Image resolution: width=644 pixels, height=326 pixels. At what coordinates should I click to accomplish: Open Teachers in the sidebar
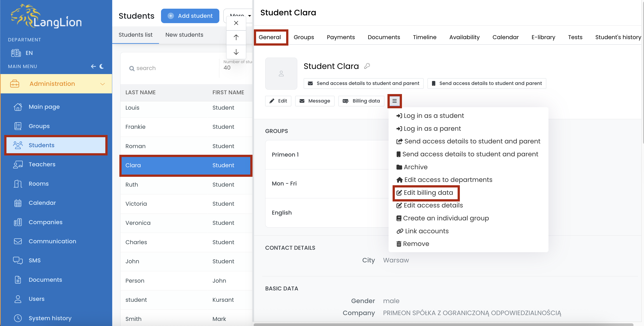click(42, 164)
